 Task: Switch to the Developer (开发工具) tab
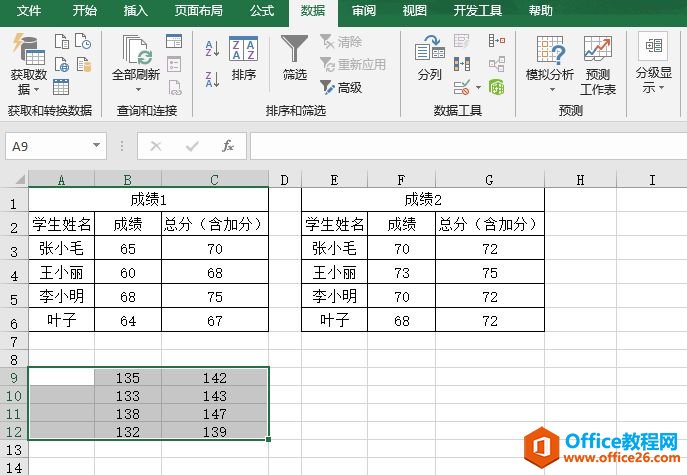[x=478, y=11]
